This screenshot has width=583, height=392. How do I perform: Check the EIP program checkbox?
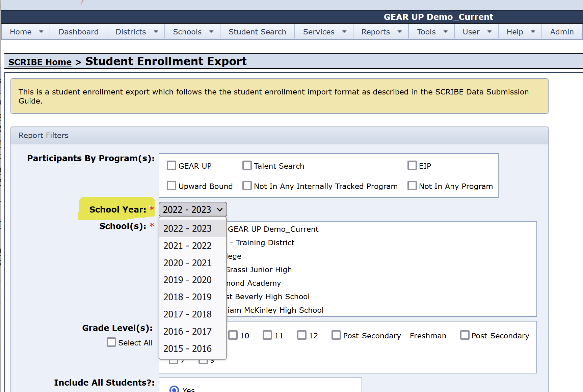click(x=412, y=165)
